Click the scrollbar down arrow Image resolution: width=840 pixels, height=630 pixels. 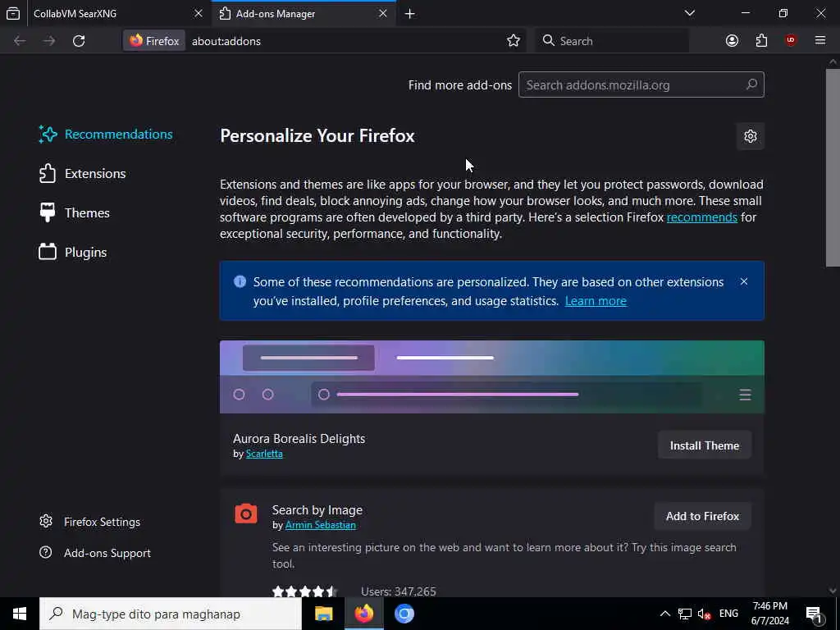coord(833,591)
